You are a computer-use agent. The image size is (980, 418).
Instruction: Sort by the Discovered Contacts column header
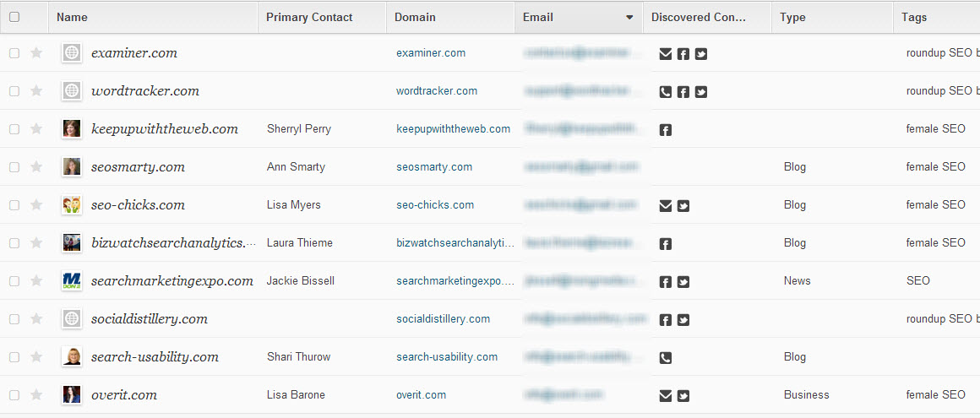point(707,17)
